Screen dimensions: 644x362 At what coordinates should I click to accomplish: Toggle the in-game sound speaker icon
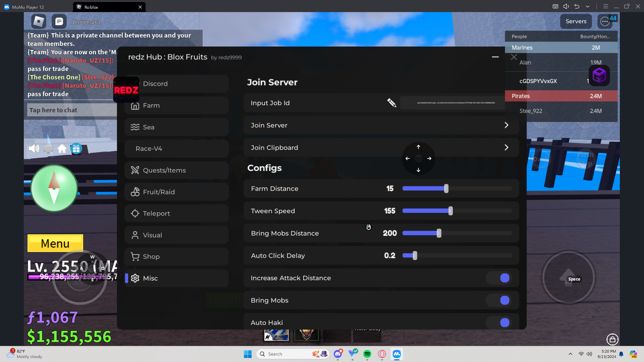[34, 148]
